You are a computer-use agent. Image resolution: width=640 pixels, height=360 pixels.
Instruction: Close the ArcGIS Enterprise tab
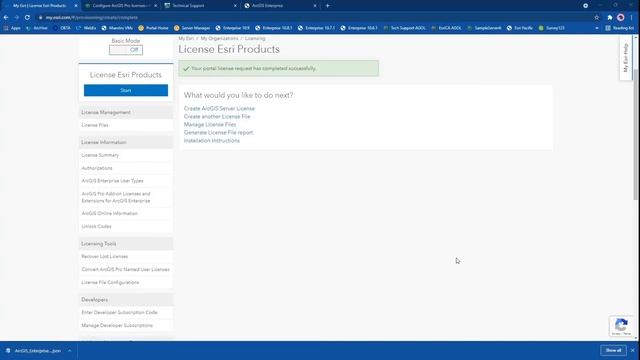click(x=315, y=6)
